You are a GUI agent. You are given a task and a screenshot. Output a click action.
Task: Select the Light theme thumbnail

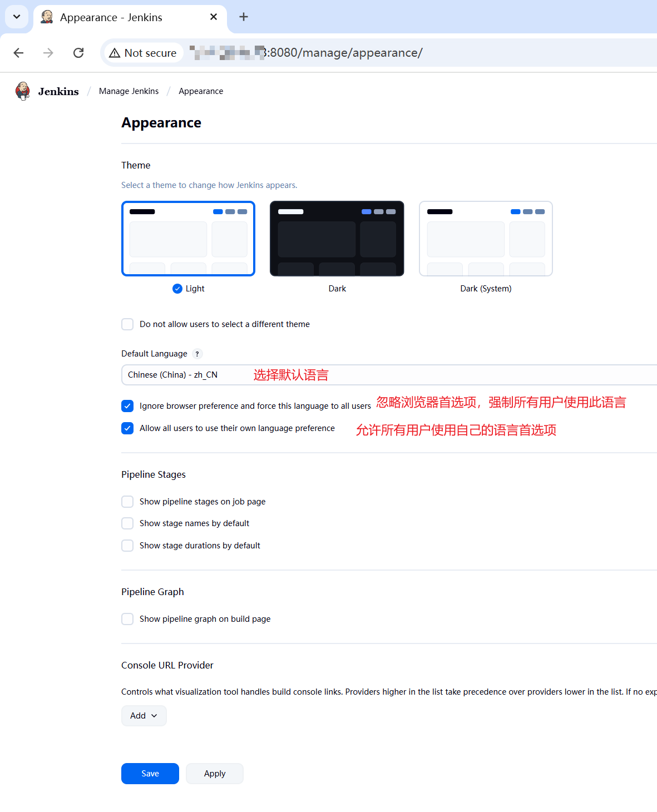188,239
